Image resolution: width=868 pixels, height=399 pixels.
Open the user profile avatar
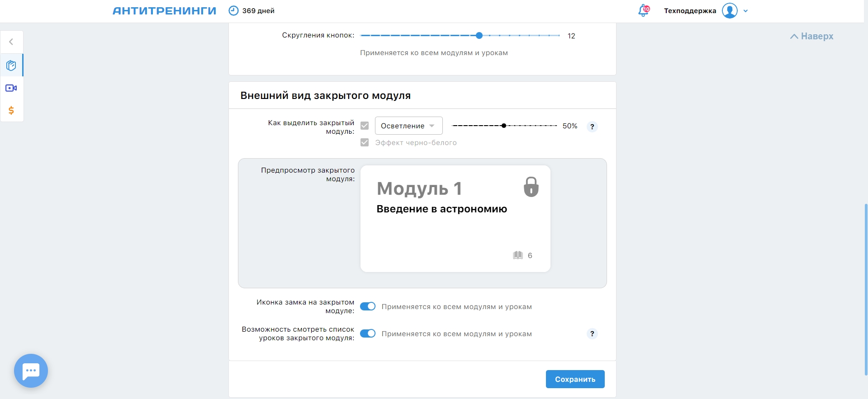[x=729, y=11]
